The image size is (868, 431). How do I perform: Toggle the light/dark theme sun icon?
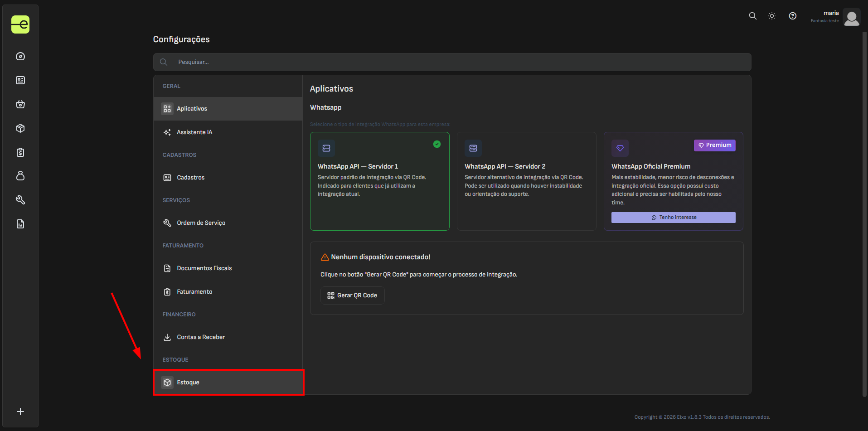(x=772, y=16)
